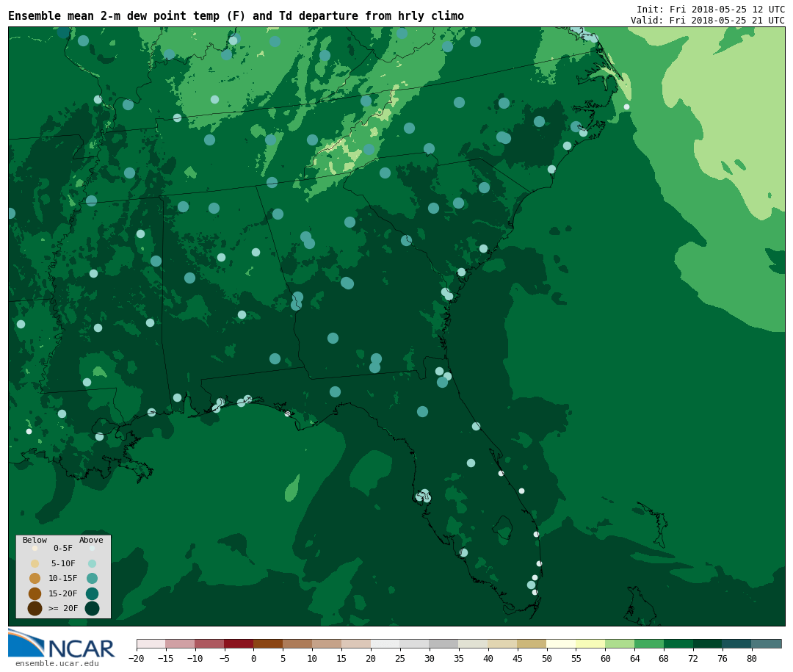Click the Below >=20F dark brown circle
Viewport: 793px width, 672px height.
tap(35, 608)
